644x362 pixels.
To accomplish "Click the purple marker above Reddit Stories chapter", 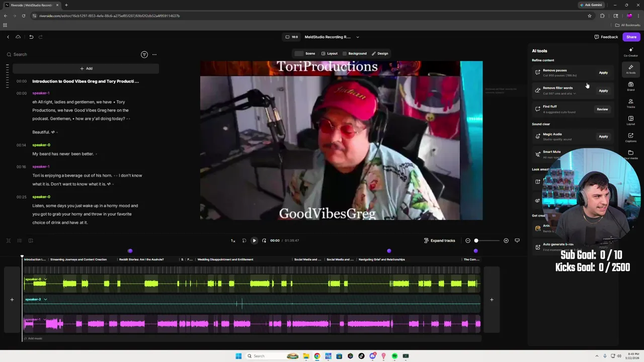I will tap(130, 251).
